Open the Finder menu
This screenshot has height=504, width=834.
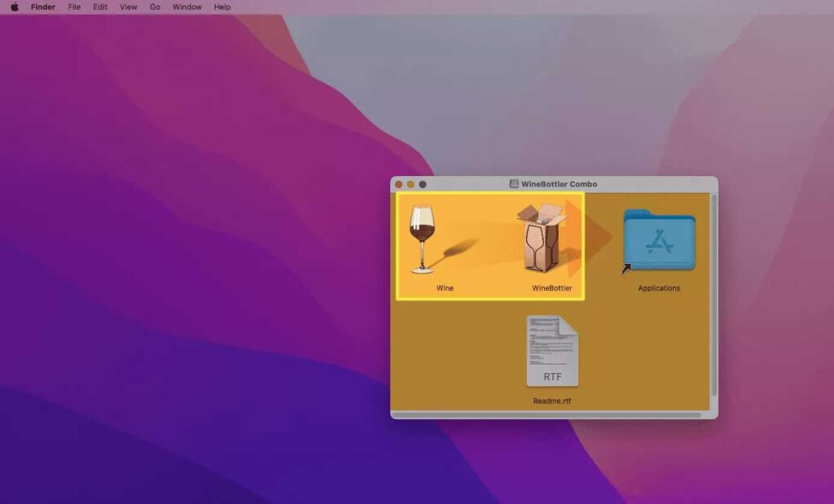[43, 7]
